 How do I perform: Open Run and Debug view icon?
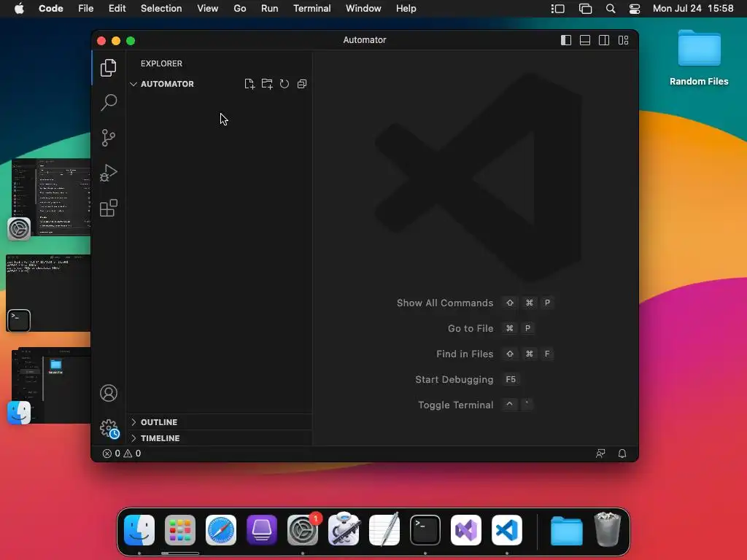(109, 173)
